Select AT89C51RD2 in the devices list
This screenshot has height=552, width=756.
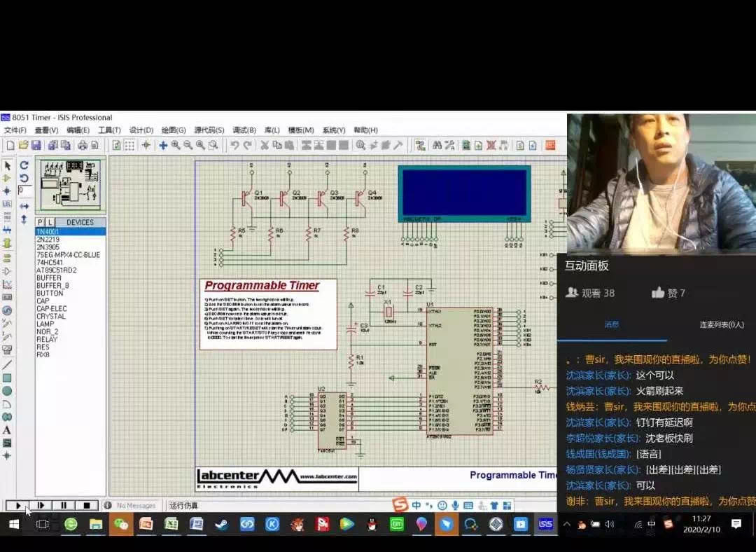(56, 270)
